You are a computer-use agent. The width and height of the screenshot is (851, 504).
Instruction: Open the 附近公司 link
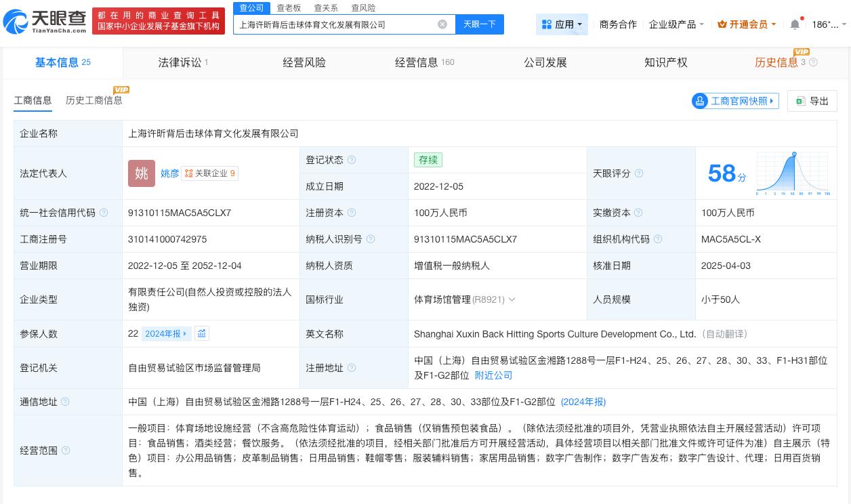(493, 375)
